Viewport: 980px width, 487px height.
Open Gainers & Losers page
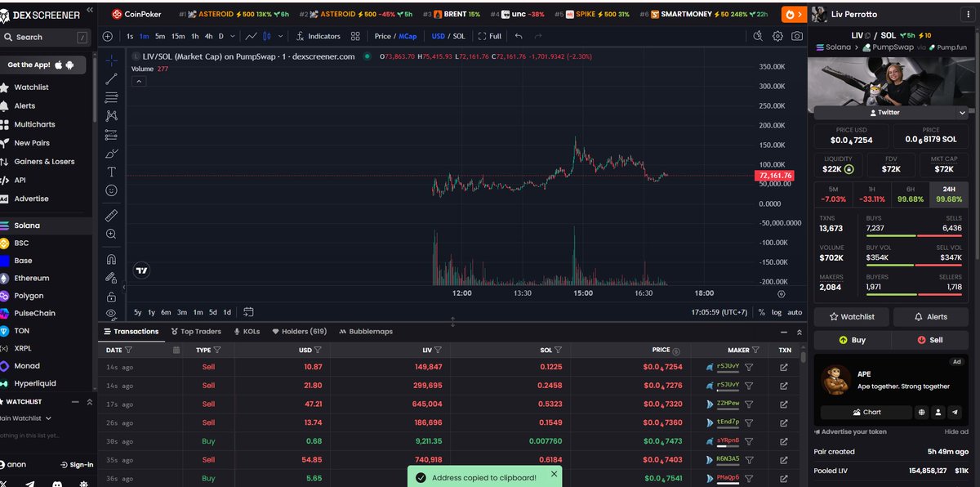coord(44,162)
